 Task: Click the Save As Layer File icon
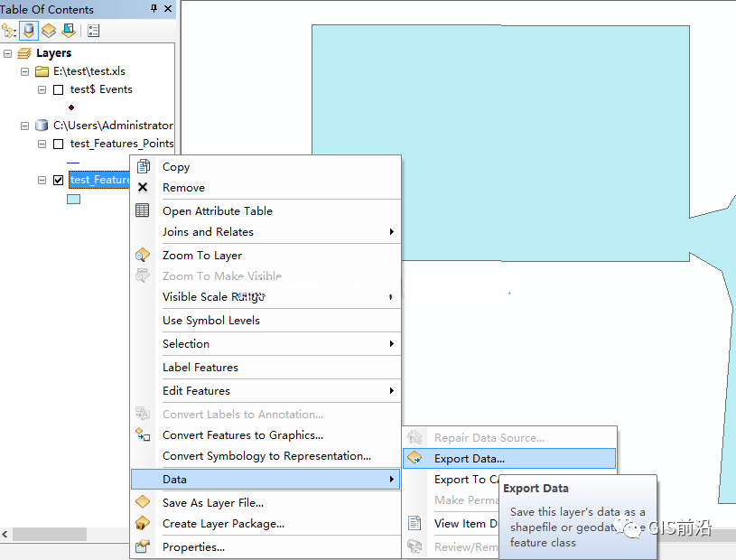pyautogui.click(x=143, y=502)
